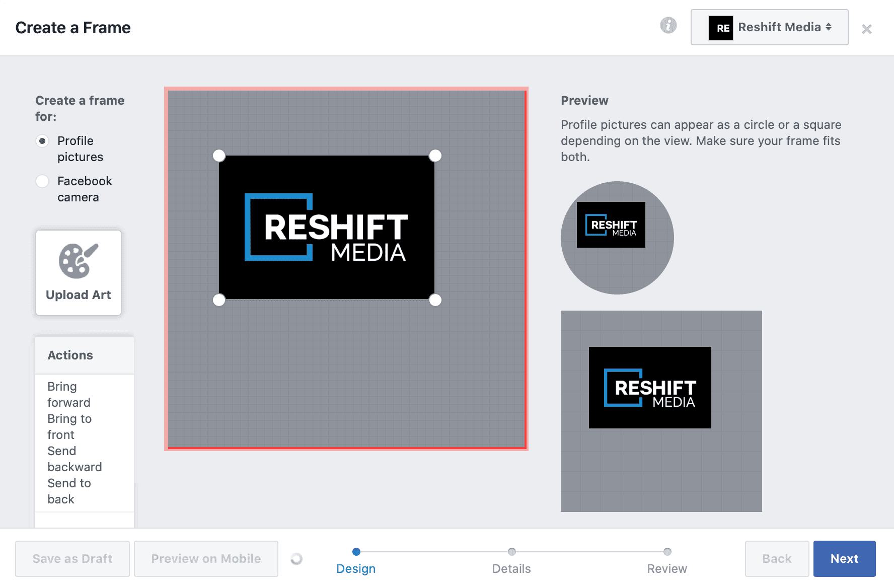Screen dimensions: 894x588
Task: Click the Preview on Mobile button
Action: tap(206, 558)
